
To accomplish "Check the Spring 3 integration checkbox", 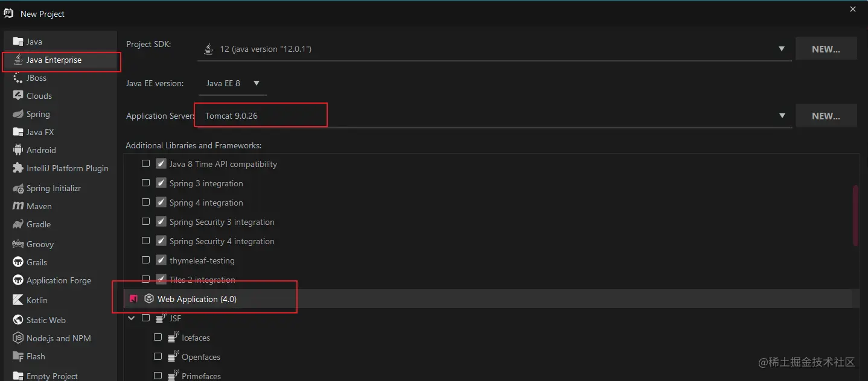I will [145, 183].
